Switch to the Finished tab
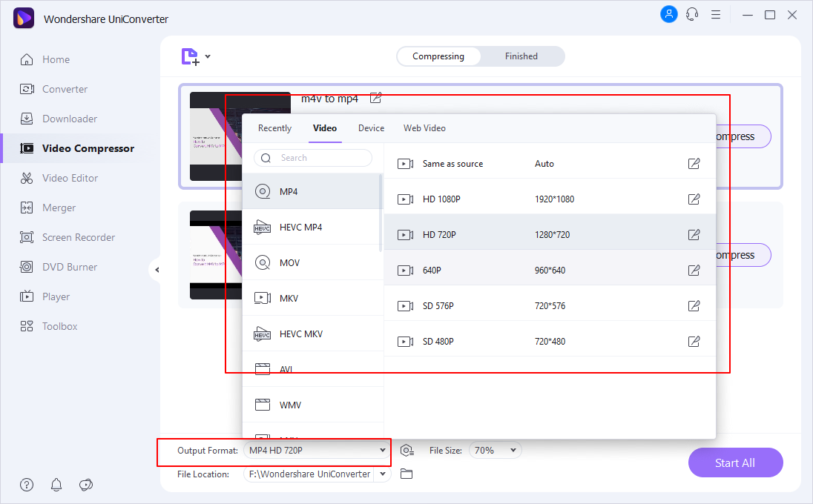The height and width of the screenshot is (504, 813). tap(521, 56)
